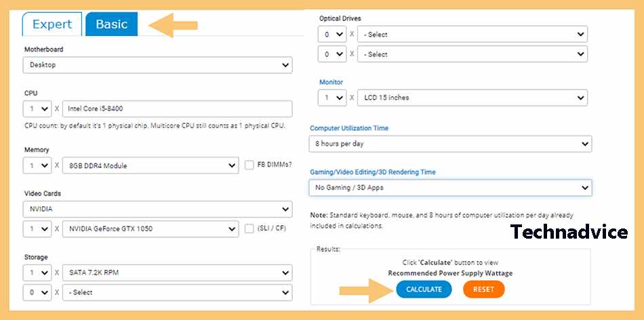Open the No Gaming / 3D Apps dropdown
644x320 pixels.
click(451, 188)
